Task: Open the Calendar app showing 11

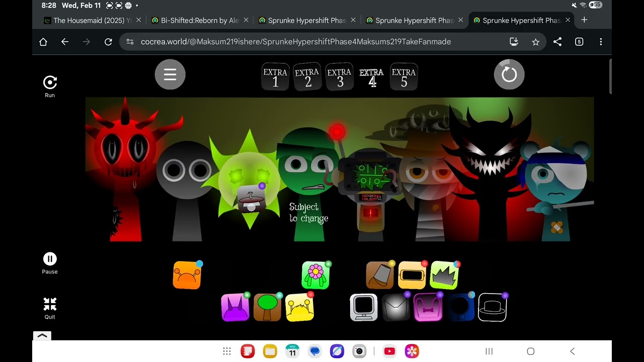Action: coord(292,351)
